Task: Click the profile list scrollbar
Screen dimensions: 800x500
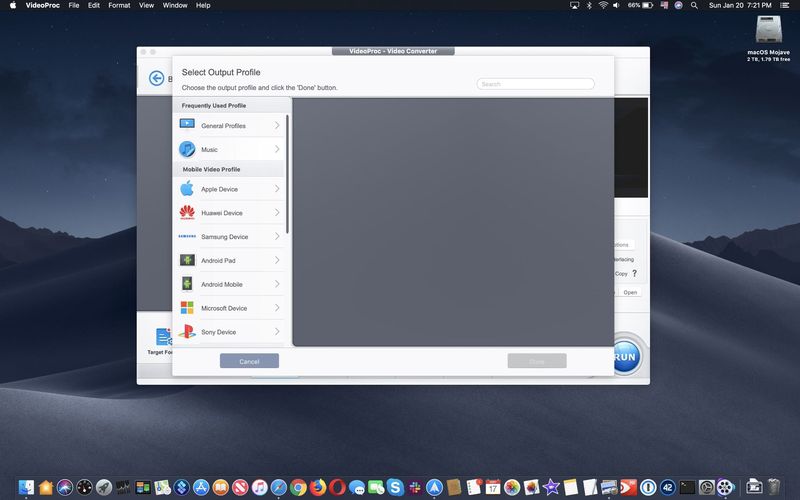Action: click(x=287, y=174)
